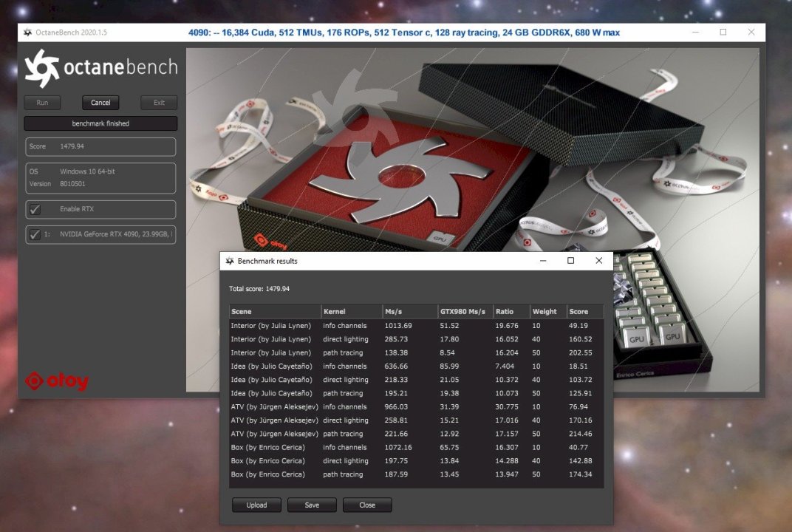The height and width of the screenshot is (532, 792).
Task: Minimize the Benchmark results window
Action: tap(543, 261)
